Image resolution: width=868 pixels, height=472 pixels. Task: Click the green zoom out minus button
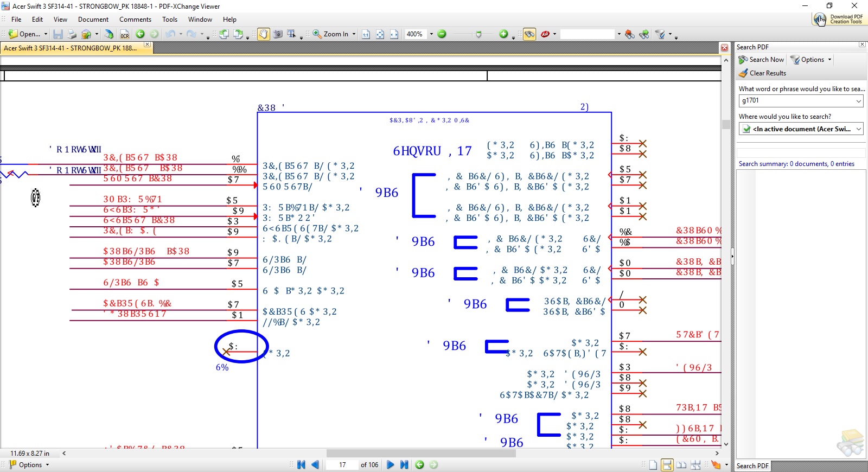point(442,34)
